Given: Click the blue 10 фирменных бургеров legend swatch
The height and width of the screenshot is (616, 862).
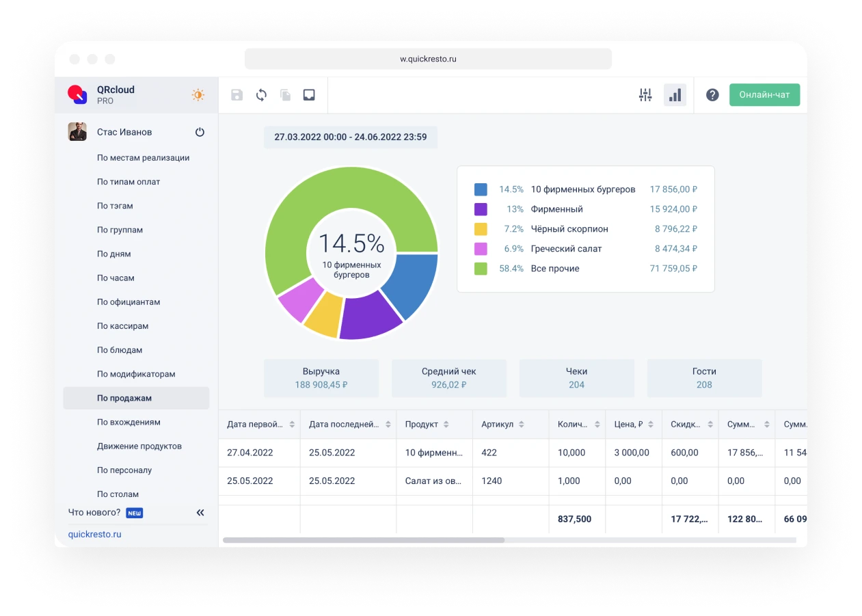Looking at the screenshot, I should pyautogui.click(x=481, y=189).
